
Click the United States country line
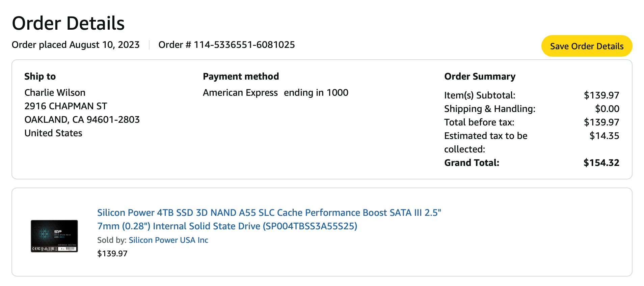coord(53,133)
